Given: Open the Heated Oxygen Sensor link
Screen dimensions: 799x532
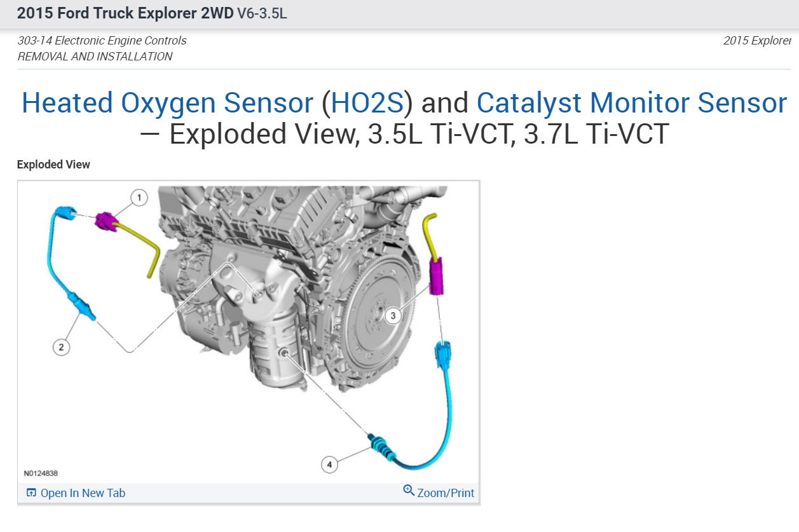Looking at the screenshot, I should tap(167, 103).
